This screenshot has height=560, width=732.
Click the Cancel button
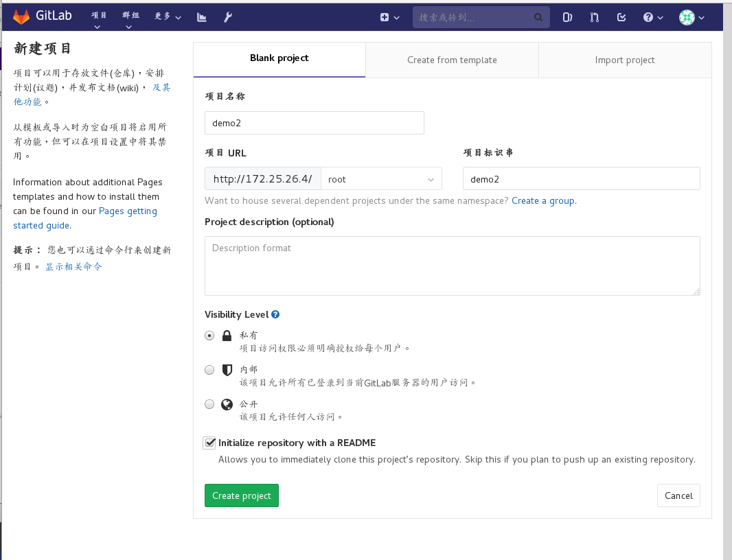pos(678,495)
